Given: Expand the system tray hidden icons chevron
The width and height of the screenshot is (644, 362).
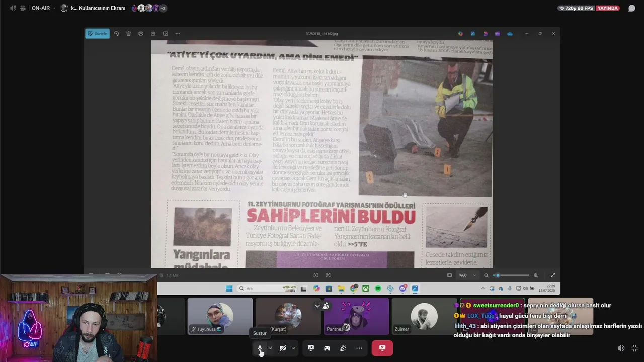Looking at the screenshot, I should (483, 288).
